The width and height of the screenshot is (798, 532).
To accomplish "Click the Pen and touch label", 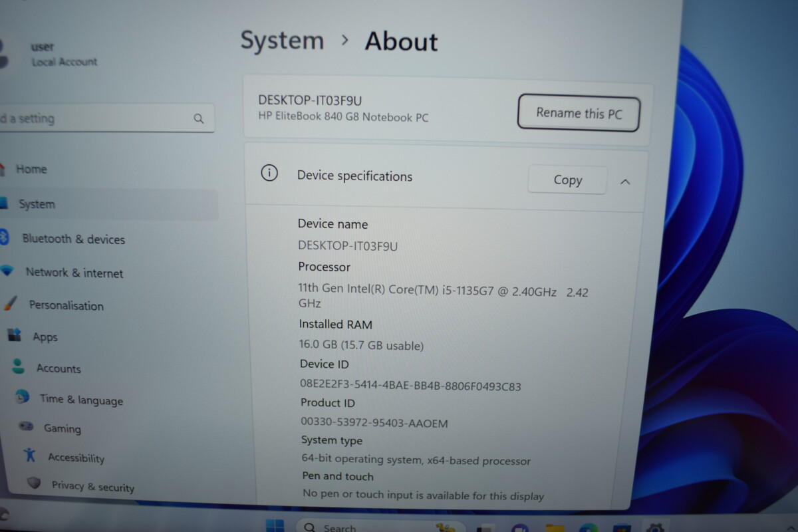I will [338, 476].
